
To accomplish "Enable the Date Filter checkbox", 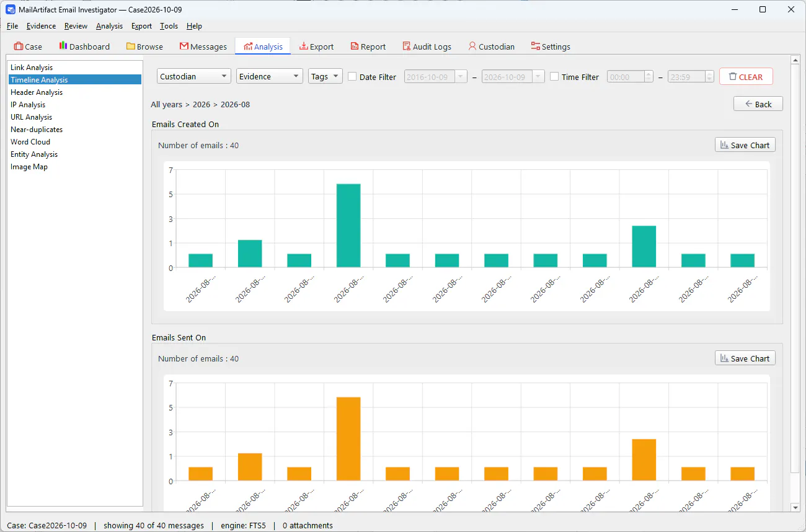I will coord(352,77).
